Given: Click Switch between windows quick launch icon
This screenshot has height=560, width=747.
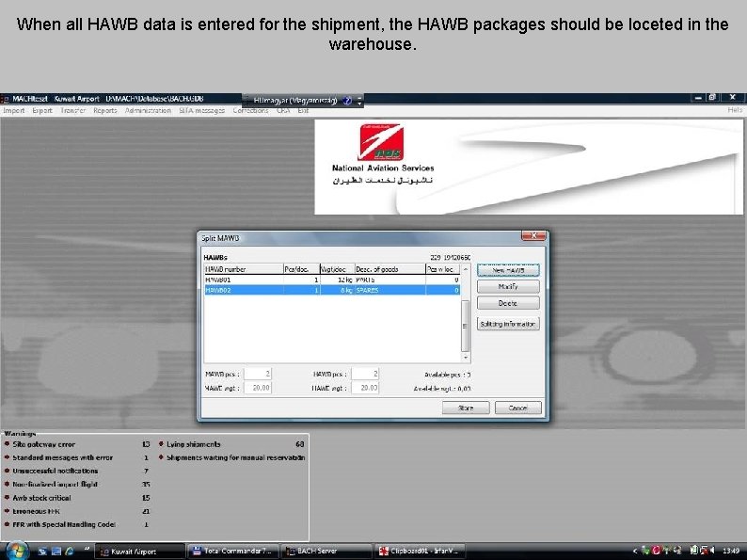Looking at the screenshot, I should pyautogui.click(x=56, y=552).
